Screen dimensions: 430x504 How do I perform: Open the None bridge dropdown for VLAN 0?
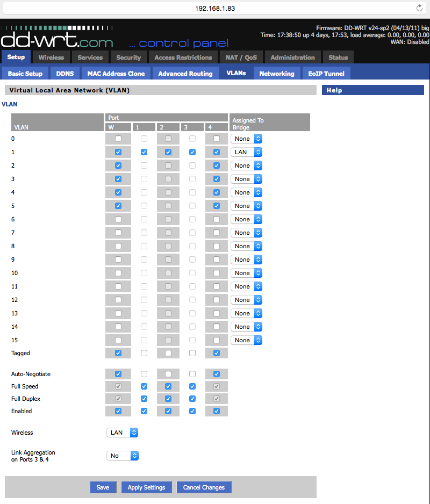[246, 139]
